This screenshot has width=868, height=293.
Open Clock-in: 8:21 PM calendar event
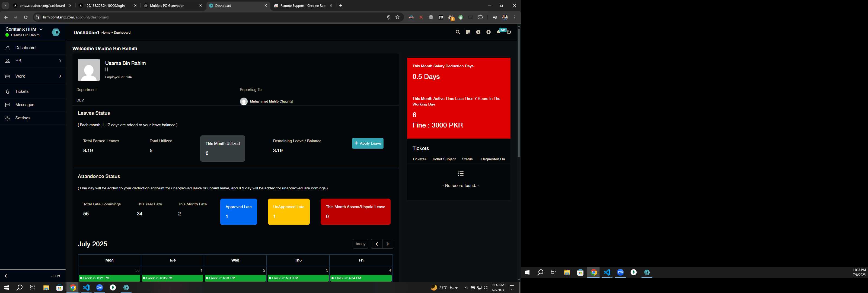click(110, 278)
